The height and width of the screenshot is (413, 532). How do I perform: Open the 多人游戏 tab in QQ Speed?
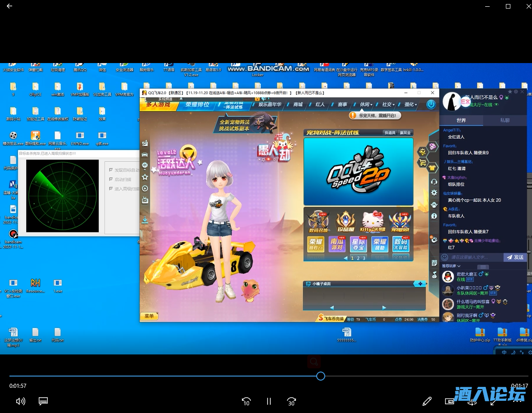pos(159,105)
